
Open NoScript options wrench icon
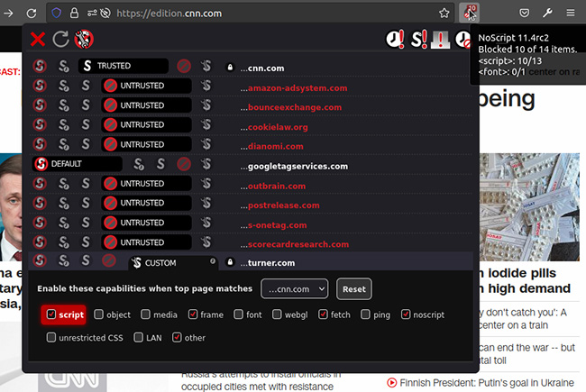(84, 40)
